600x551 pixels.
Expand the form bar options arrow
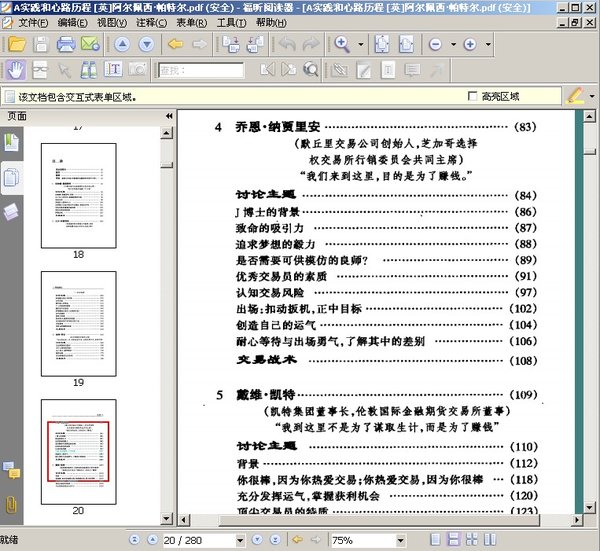pyautogui.click(x=592, y=96)
